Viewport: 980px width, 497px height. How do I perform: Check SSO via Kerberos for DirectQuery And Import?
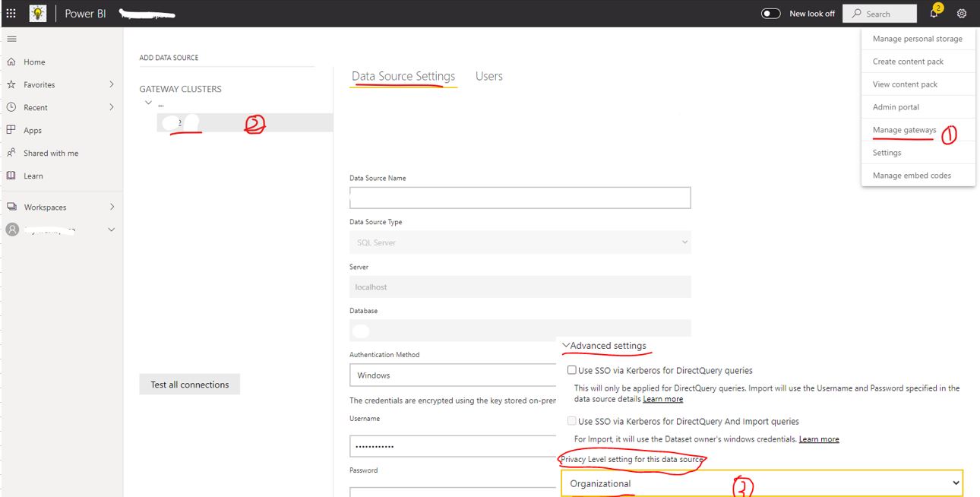pos(571,420)
